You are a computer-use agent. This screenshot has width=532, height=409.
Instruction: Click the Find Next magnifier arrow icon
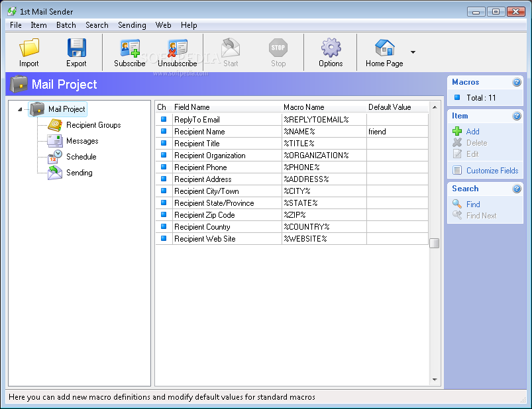pos(457,215)
